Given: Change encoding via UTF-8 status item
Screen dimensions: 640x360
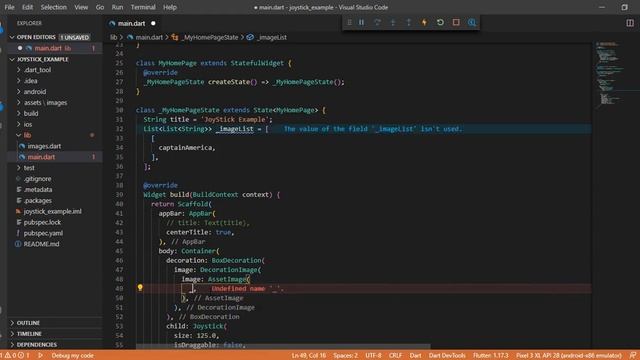Looking at the screenshot, I should [x=373, y=356].
